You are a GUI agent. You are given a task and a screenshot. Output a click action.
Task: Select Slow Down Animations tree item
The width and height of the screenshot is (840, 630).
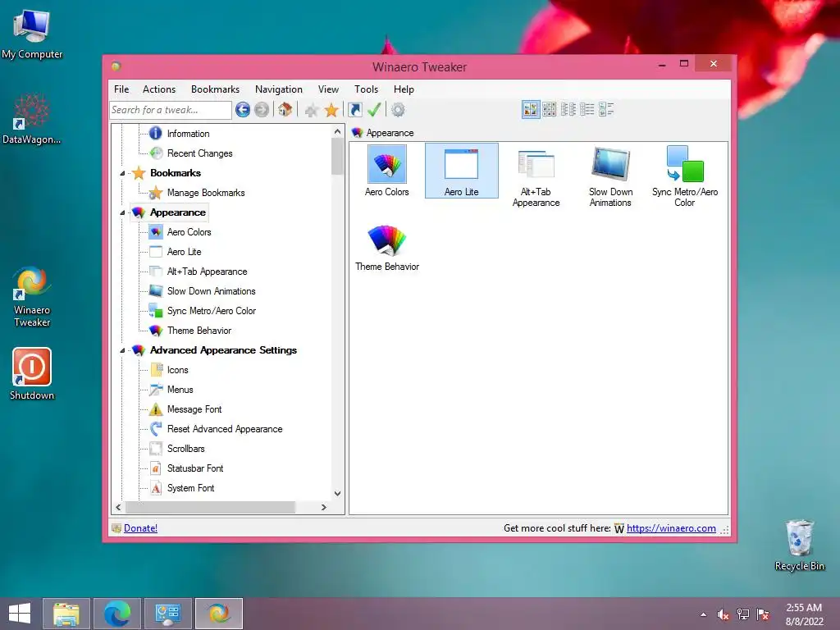click(211, 291)
